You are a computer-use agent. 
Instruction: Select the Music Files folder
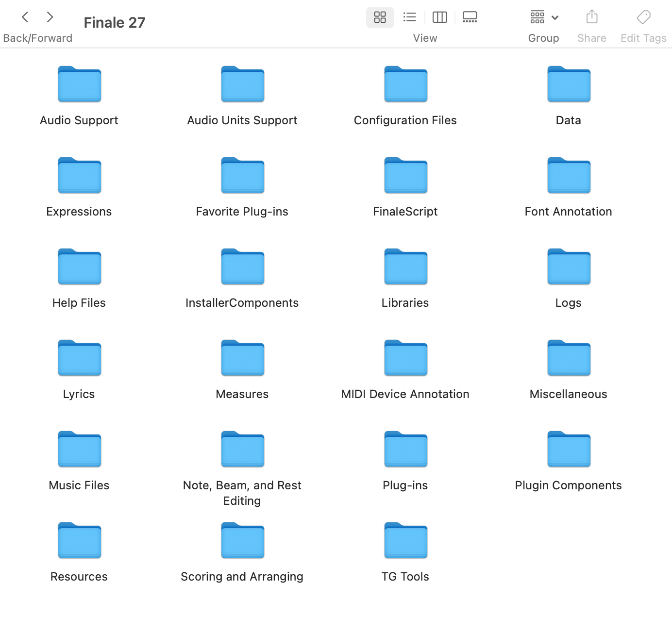click(x=79, y=449)
